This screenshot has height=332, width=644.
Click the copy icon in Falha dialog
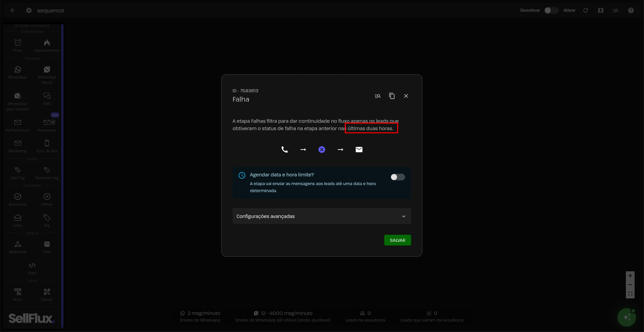click(x=392, y=96)
